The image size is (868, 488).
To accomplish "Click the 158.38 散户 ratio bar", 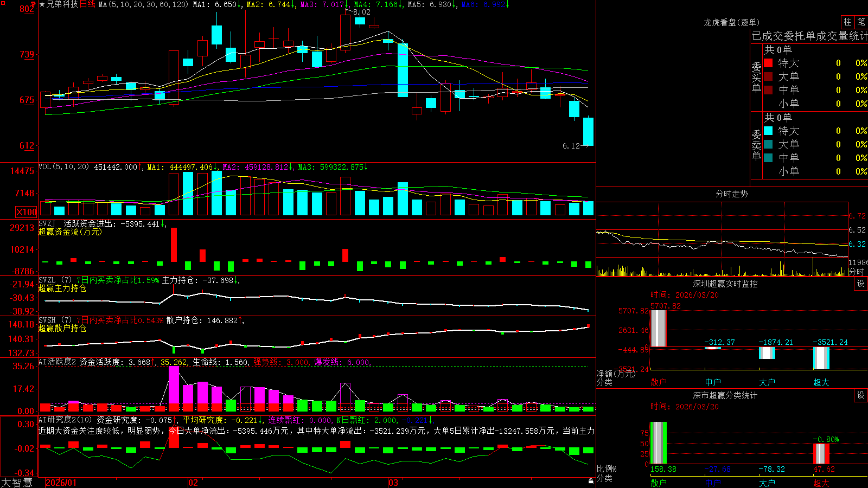I will click(x=659, y=443).
